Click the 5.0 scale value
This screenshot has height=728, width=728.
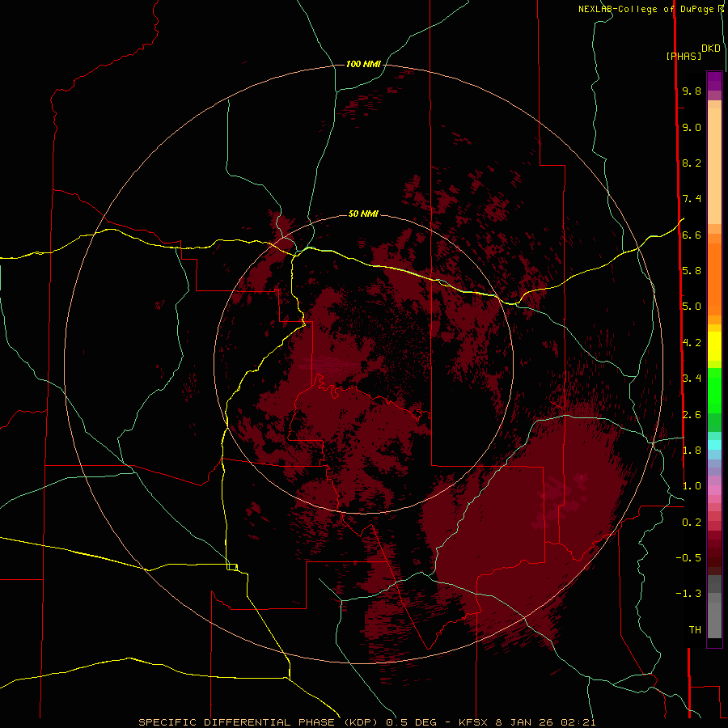692,307
